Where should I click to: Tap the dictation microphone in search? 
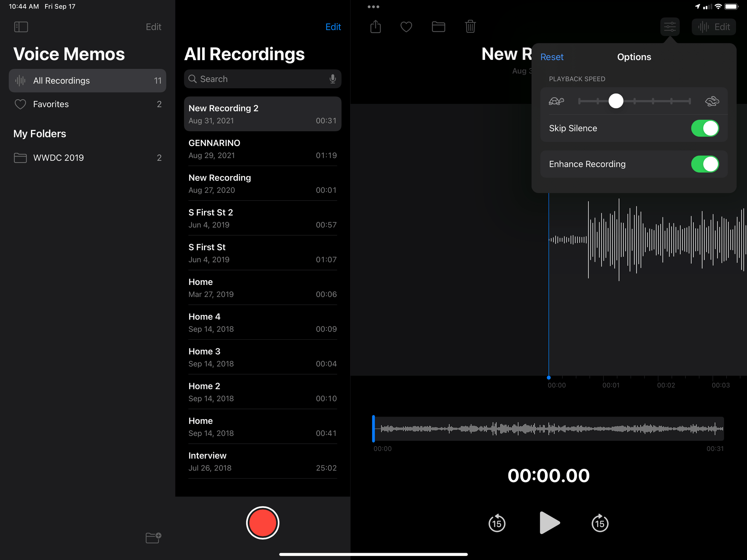(332, 79)
